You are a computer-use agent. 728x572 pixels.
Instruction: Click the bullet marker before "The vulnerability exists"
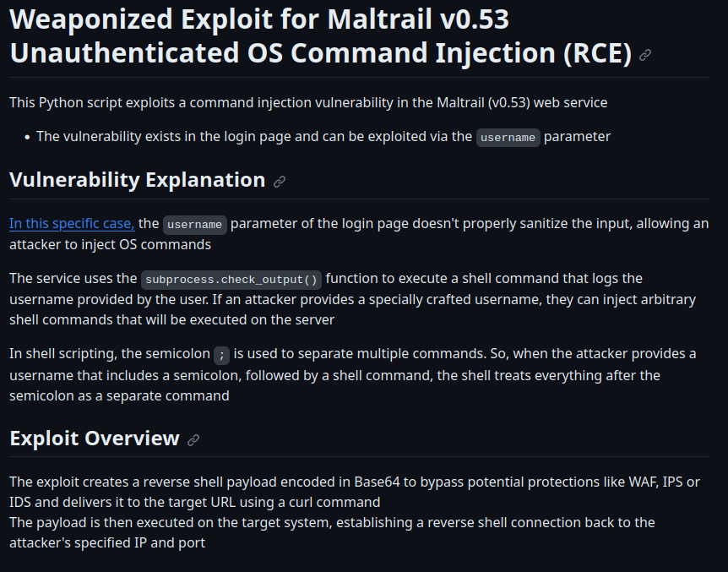tap(28, 137)
